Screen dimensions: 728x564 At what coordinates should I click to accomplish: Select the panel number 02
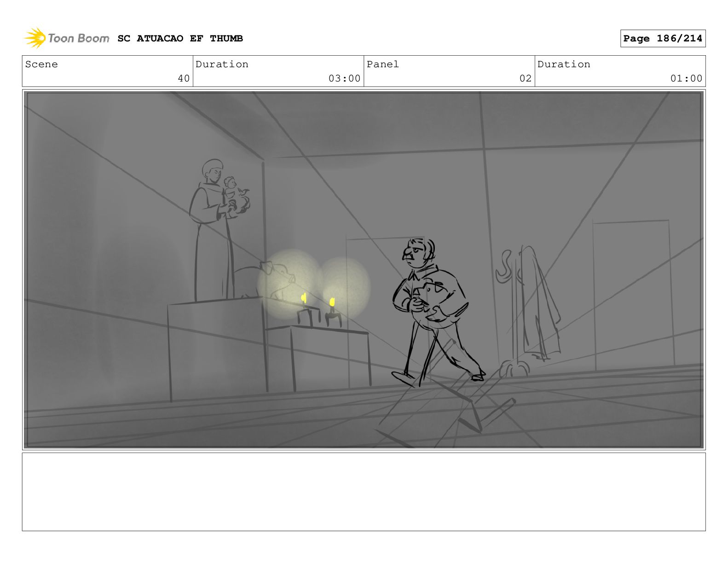526,78
